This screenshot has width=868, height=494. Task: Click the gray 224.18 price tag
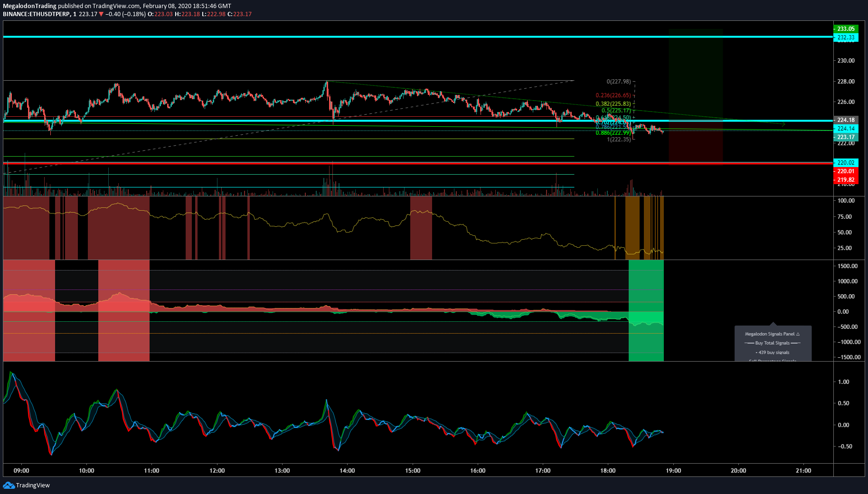tap(846, 120)
